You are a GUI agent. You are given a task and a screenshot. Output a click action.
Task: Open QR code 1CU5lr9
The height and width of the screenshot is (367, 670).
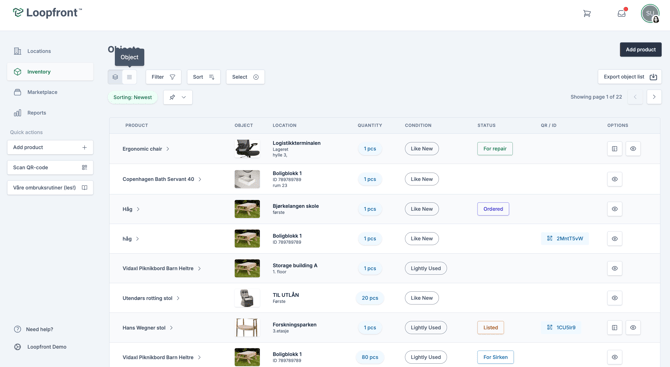(x=561, y=328)
